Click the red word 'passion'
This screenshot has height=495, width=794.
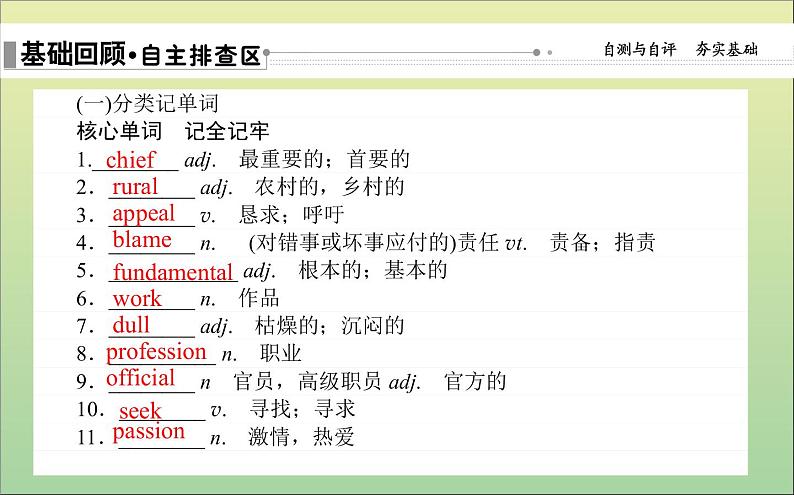(148, 432)
